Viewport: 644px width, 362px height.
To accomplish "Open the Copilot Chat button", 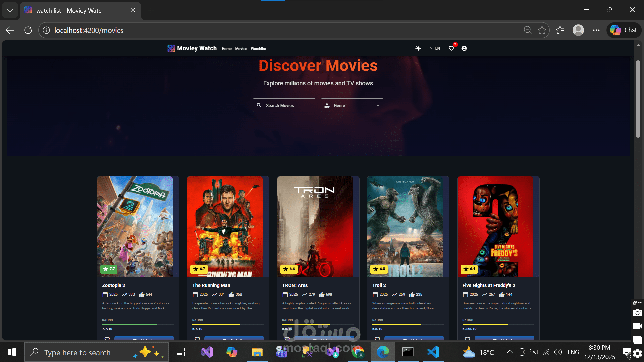I will pos(624,30).
